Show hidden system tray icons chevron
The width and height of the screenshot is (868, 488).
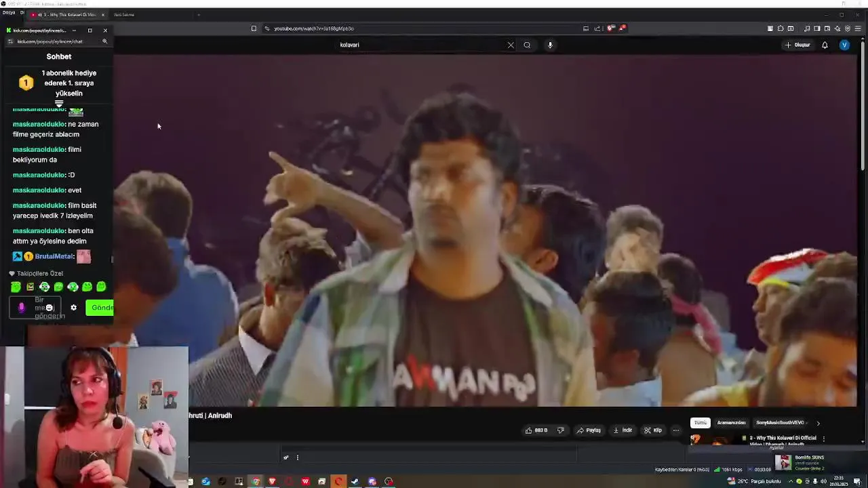tap(791, 481)
